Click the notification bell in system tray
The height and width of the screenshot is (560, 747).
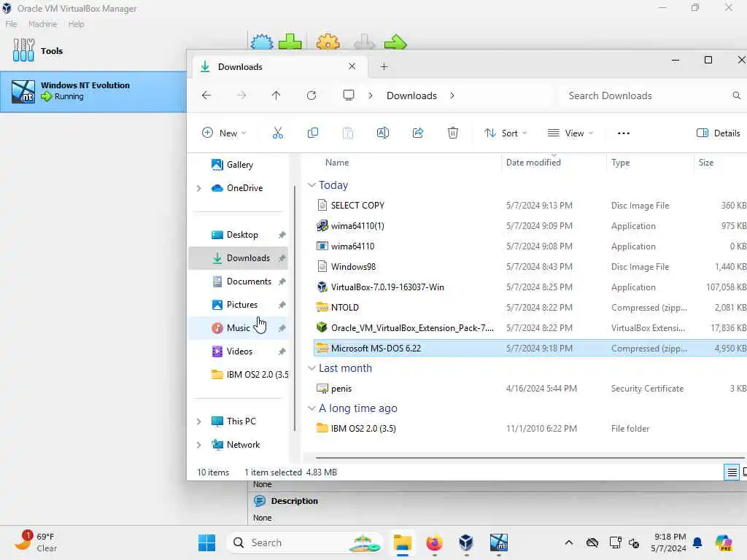click(x=697, y=542)
